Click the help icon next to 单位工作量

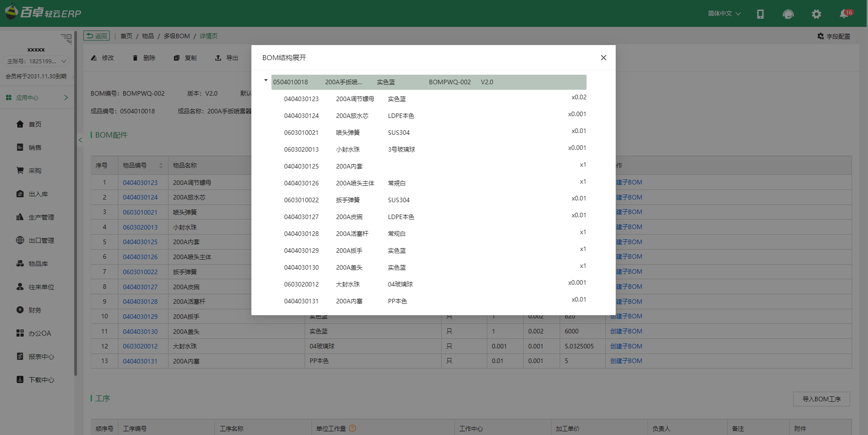pyautogui.click(x=352, y=428)
